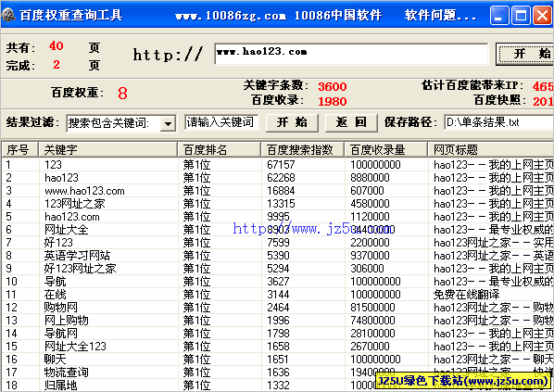This screenshot has width=554, height=392.
Task: Click the 开始 button beside the URL field
Action: click(525, 54)
